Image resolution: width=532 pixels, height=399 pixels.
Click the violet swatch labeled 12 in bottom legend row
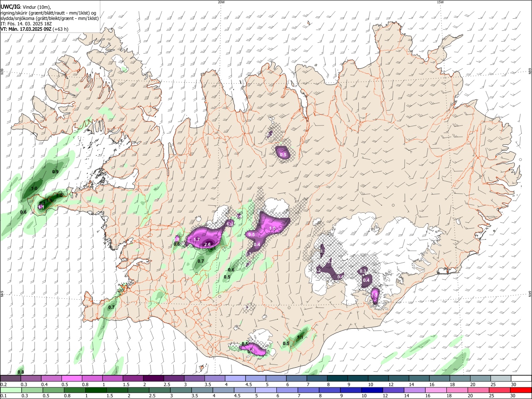tap(394, 390)
